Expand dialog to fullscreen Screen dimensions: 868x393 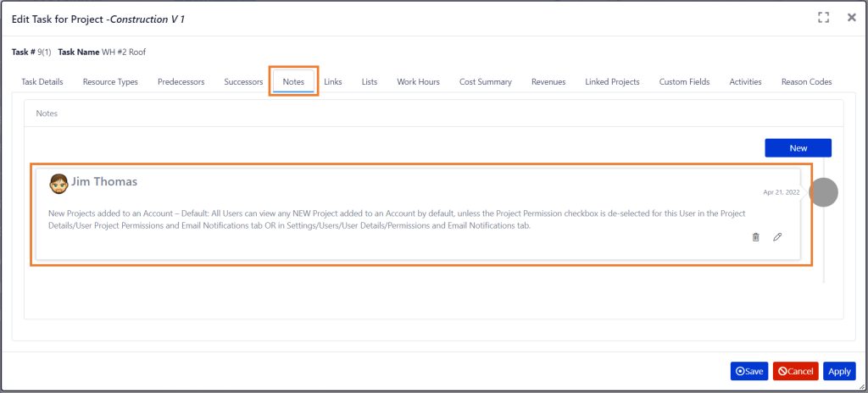(824, 18)
